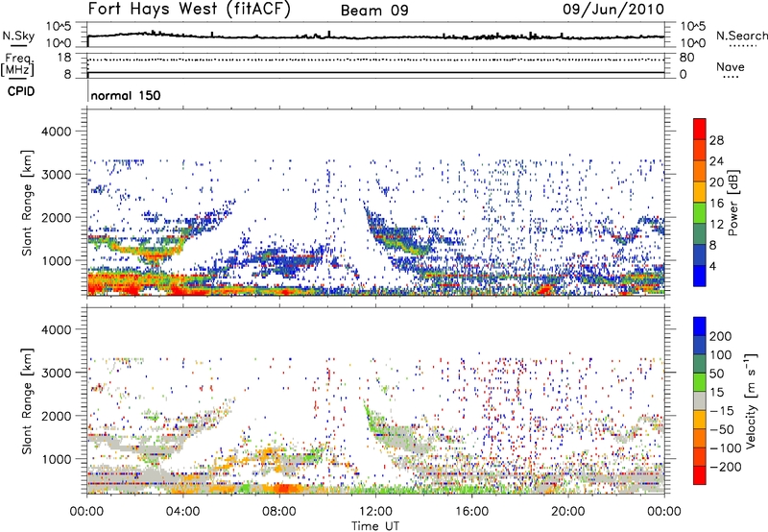
Task: Select the "08:00" time axis label
Action: (x=279, y=512)
